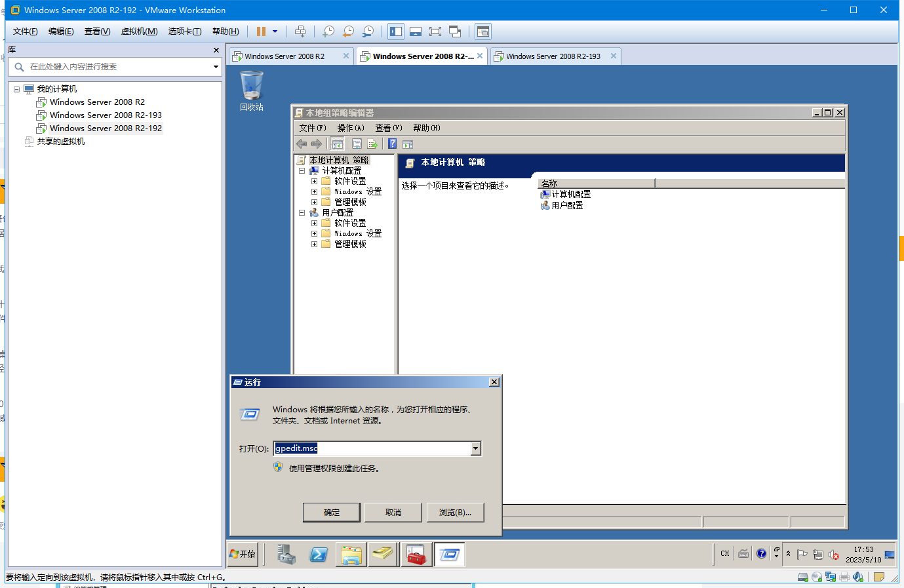Viewport: 904px width, 588px height.
Task: Switch VMware to Unity mode
Action: pyautogui.click(x=455, y=31)
